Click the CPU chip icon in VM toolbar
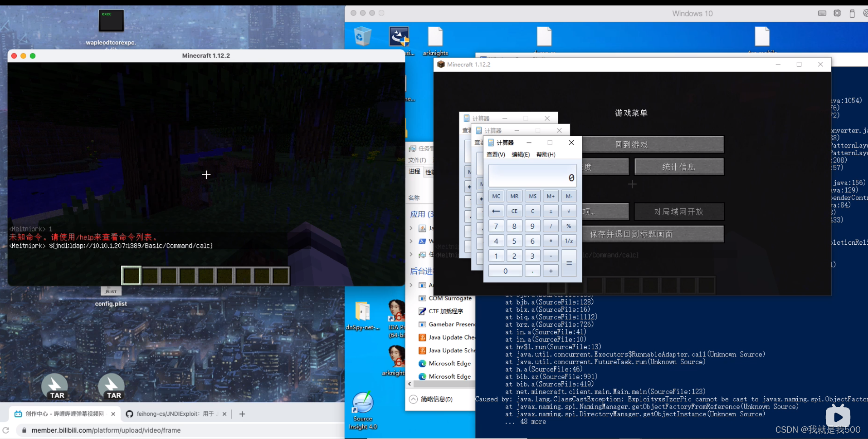Viewport: 868px width, 439px height. pos(837,13)
